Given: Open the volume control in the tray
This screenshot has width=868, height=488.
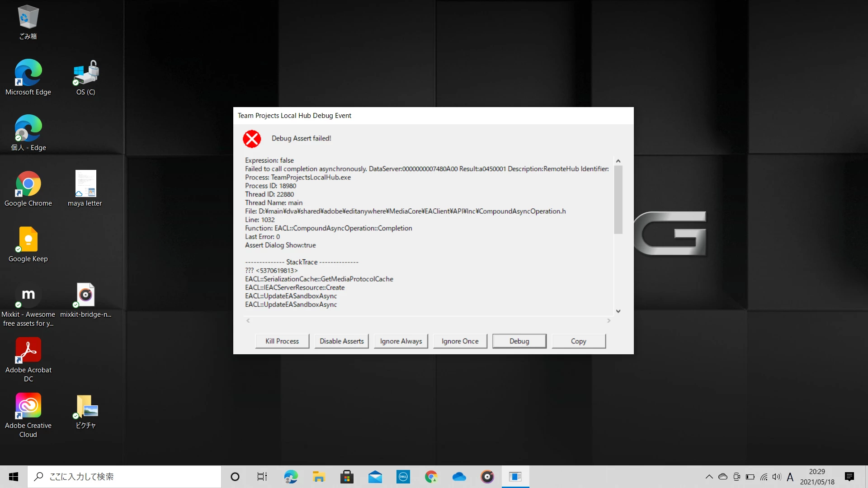Looking at the screenshot, I should 777,477.
